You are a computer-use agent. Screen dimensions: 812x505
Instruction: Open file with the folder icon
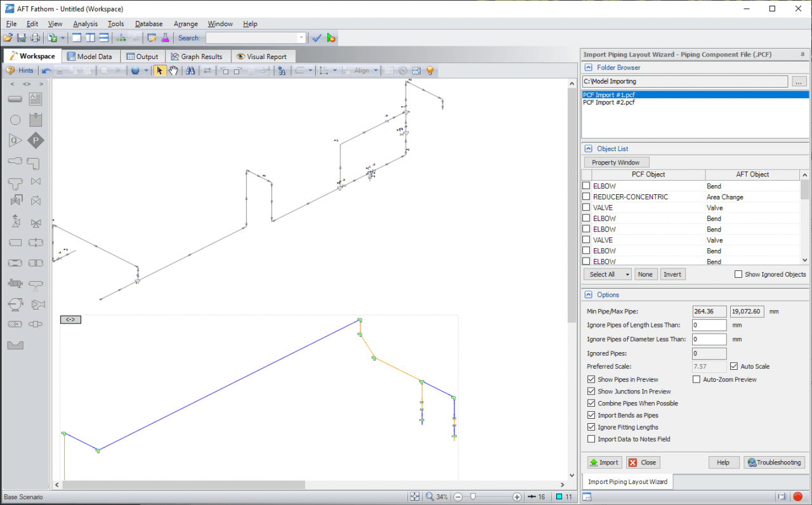coord(8,38)
